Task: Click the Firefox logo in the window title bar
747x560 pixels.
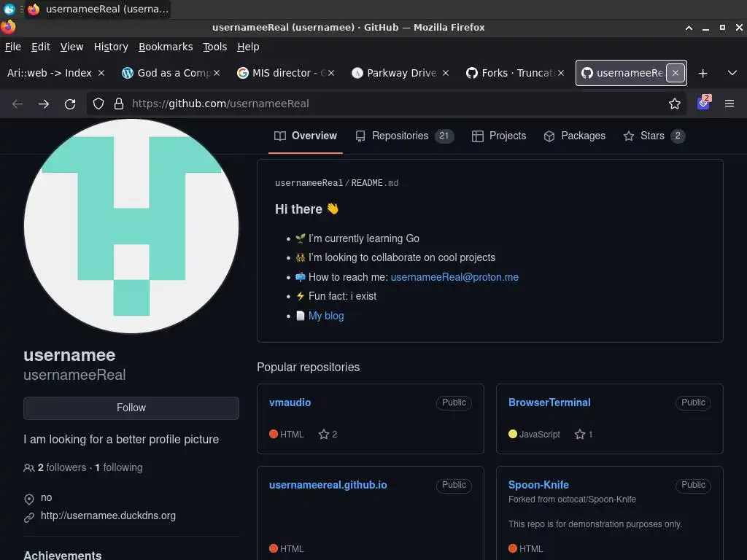Action: 7,27
